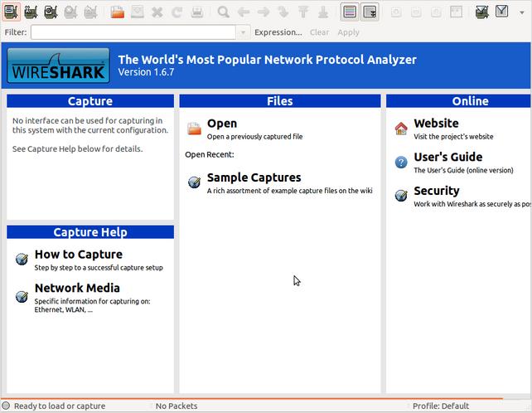The height and width of the screenshot is (413, 532).
Task: Click the Capture panel header
Action: pos(90,101)
